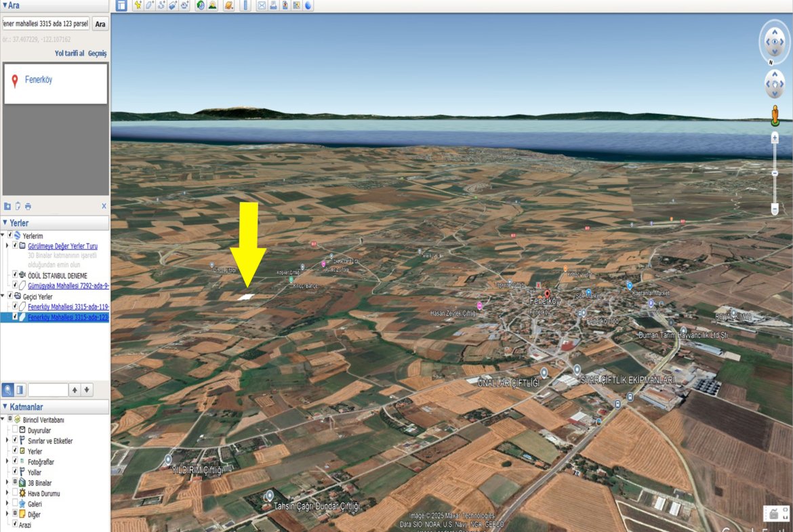Open the planets switcher icon
This screenshot has width=793, height=532.
(229, 5)
